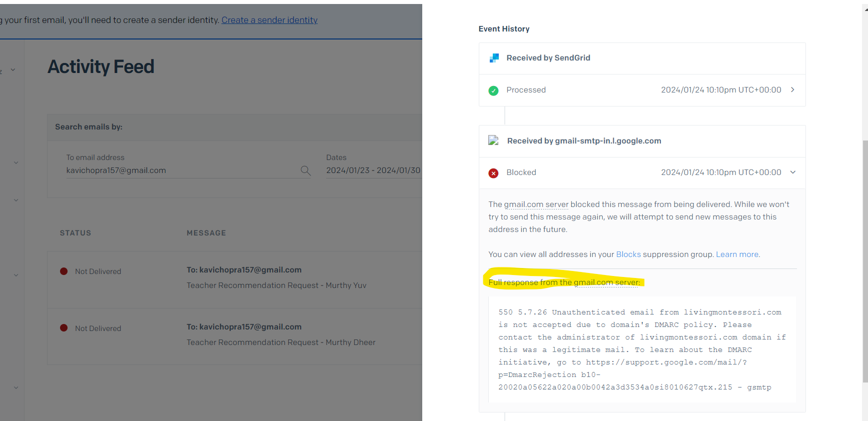Click the Processed event timestamp
The image size is (868, 421).
point(721,90)
